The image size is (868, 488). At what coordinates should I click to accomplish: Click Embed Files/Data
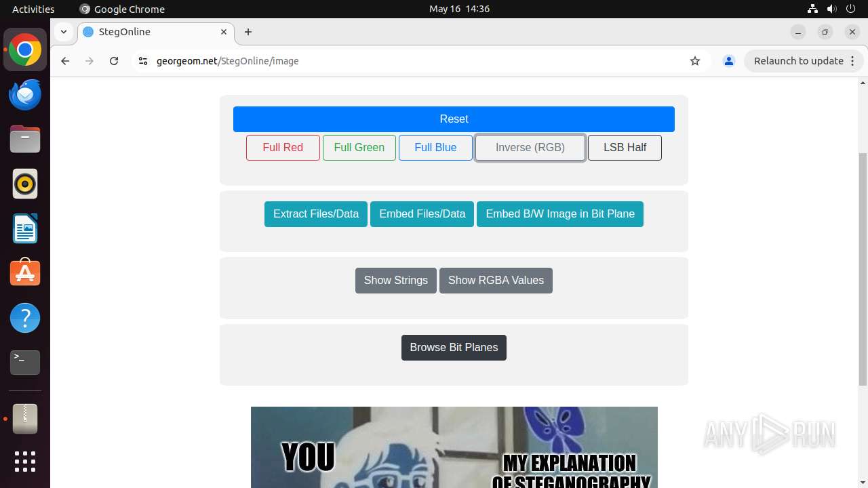click(422, 214)
